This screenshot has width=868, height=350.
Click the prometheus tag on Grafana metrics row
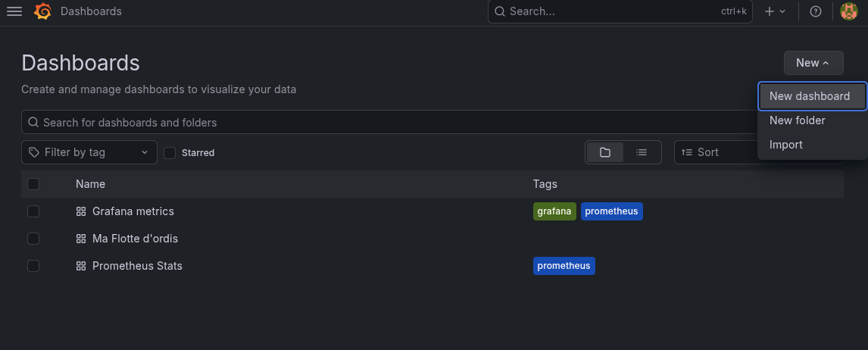pyautogui.click(x=612, y=211)
